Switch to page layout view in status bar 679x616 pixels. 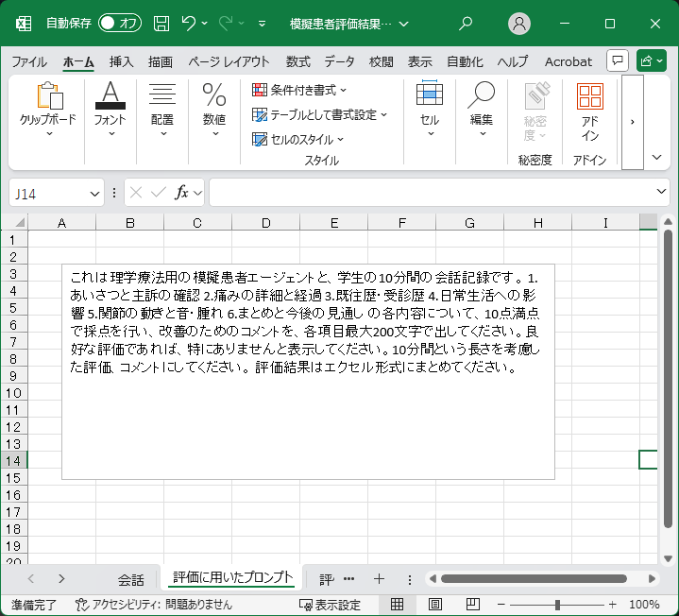pyautogui.click(x=435, y=605)
